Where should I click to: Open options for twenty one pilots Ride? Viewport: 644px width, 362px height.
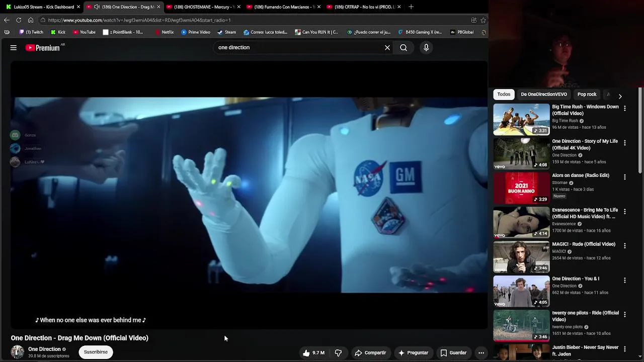click(625, 315)
